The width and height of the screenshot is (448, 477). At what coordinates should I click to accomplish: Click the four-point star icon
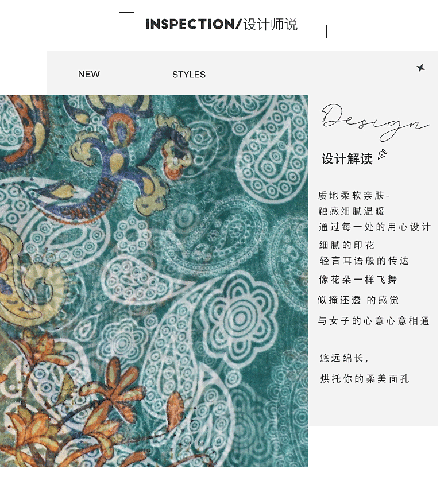[421, 68]
